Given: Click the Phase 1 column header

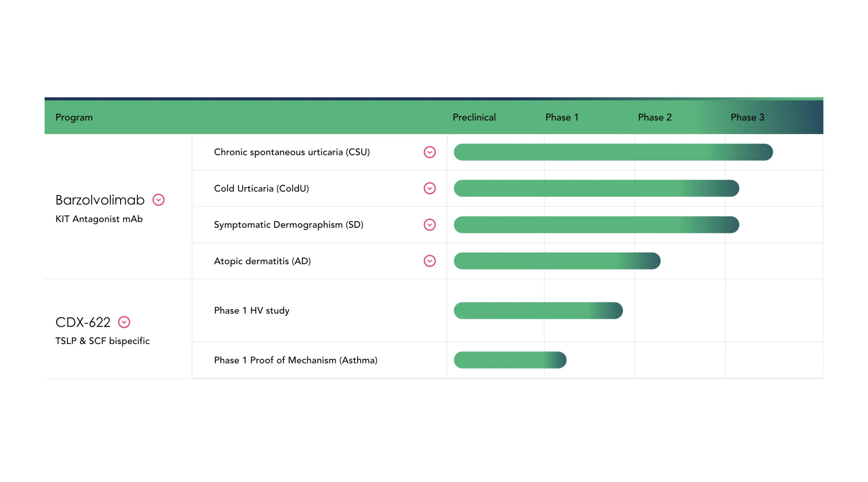Looking at the screenshot, I should click(x=562, y=117).
